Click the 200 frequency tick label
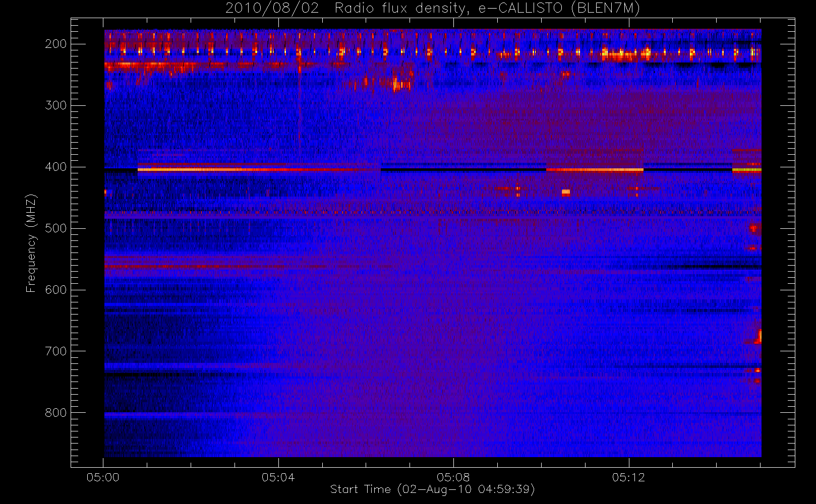Image resolution: width=816 pixels, height=504 pixels. [x=56, y=44]
